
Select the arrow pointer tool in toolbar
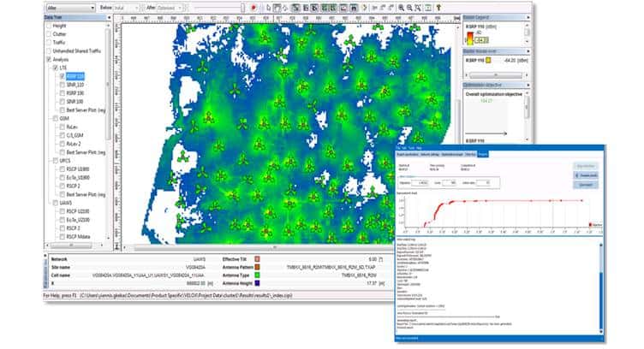pos(267,7)
